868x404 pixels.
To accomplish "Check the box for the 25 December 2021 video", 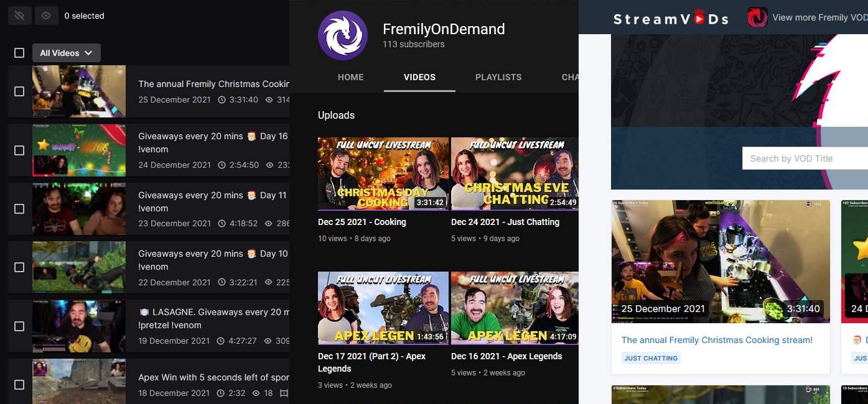I will tap(19, 91).
